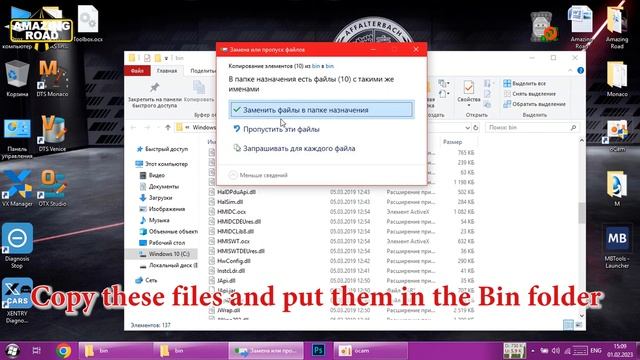Switch to Photoshop on the taskbar

pyautogui.click(x=318, y=350)
